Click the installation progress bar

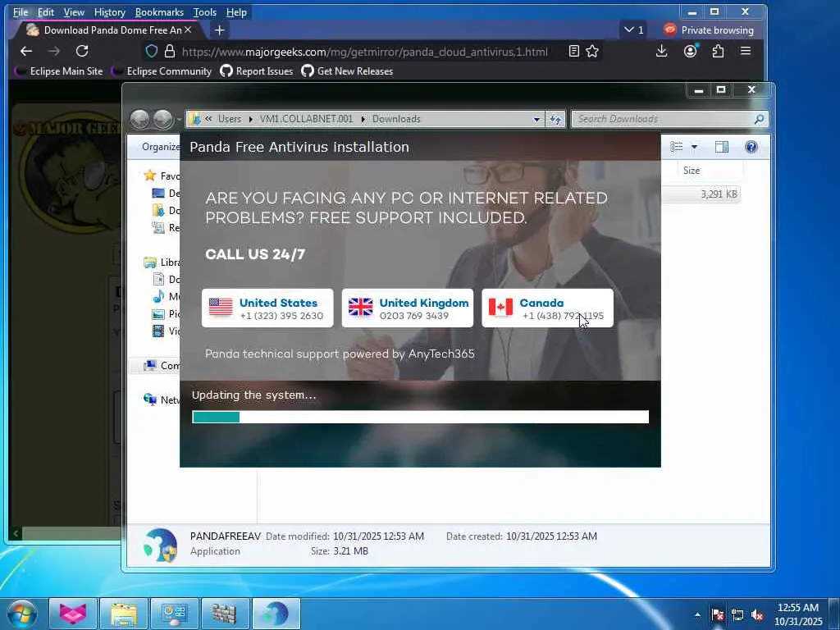pos(421,417)
